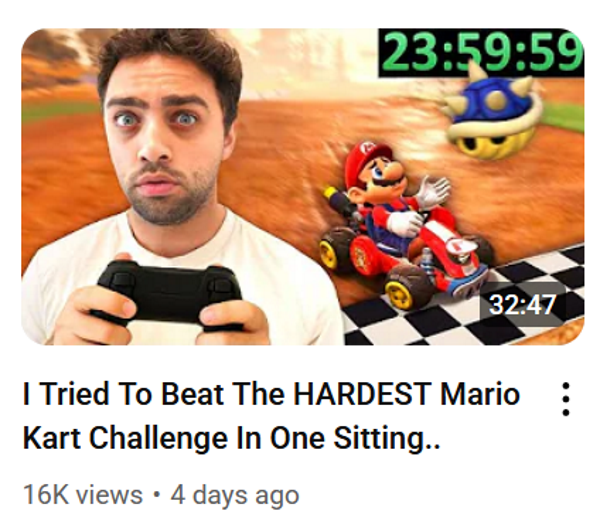The height and width of the screenshot is (528, 600).
Task: Click the kart's yellow front wheel
Action: (x=399, y=293)
